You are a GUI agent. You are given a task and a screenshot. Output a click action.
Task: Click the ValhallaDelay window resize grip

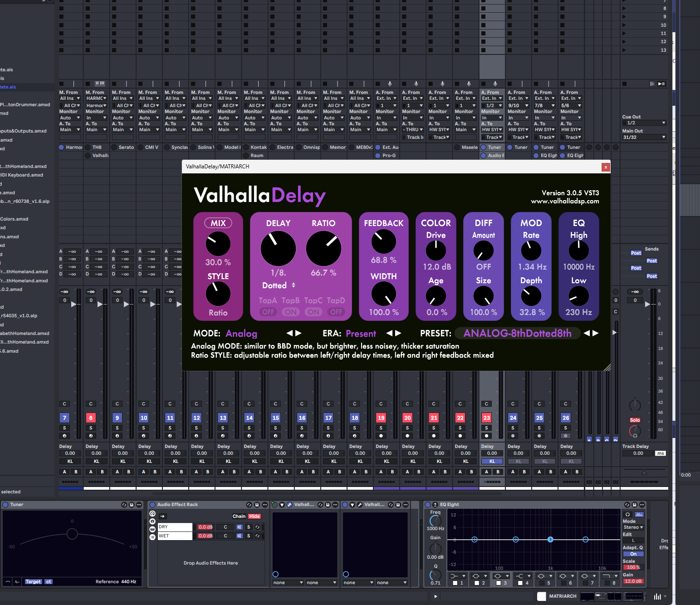pos(607,368)
